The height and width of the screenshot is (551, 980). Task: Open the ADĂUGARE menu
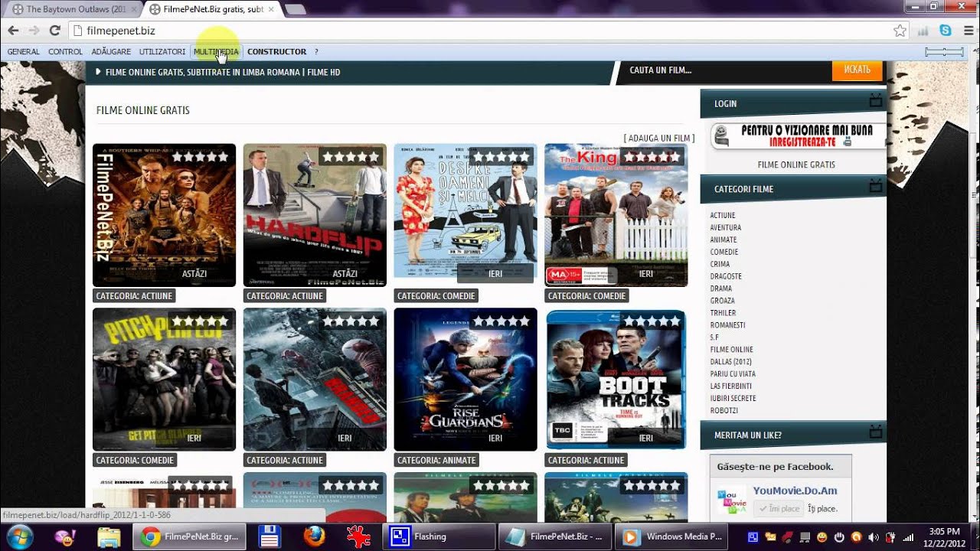[111, 52]
